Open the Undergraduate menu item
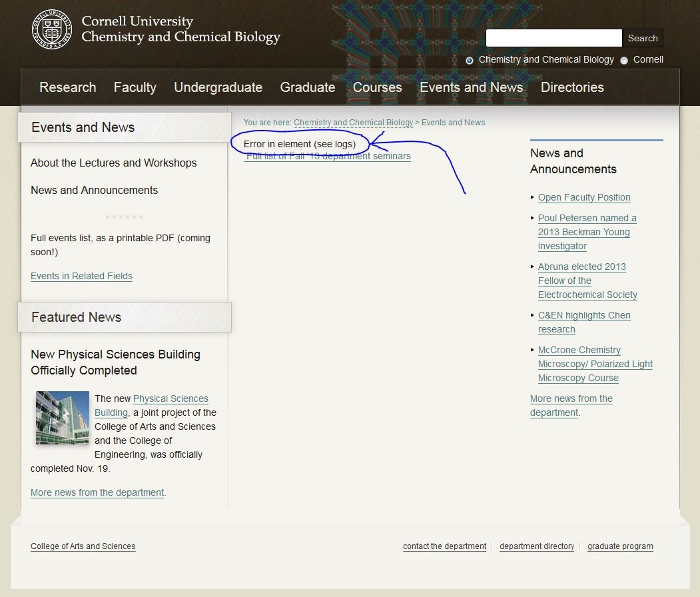Screen dimensions: 700x597 pos(218,87)
